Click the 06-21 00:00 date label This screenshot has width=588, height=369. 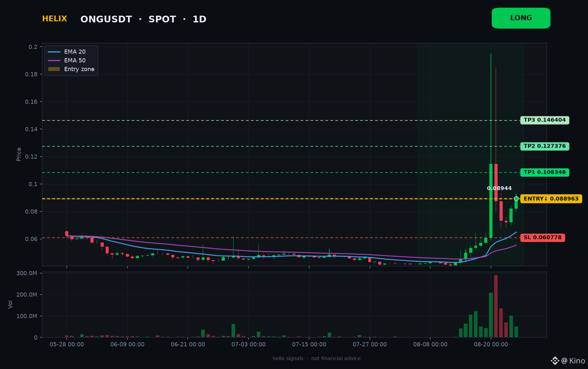pos(188,344)
